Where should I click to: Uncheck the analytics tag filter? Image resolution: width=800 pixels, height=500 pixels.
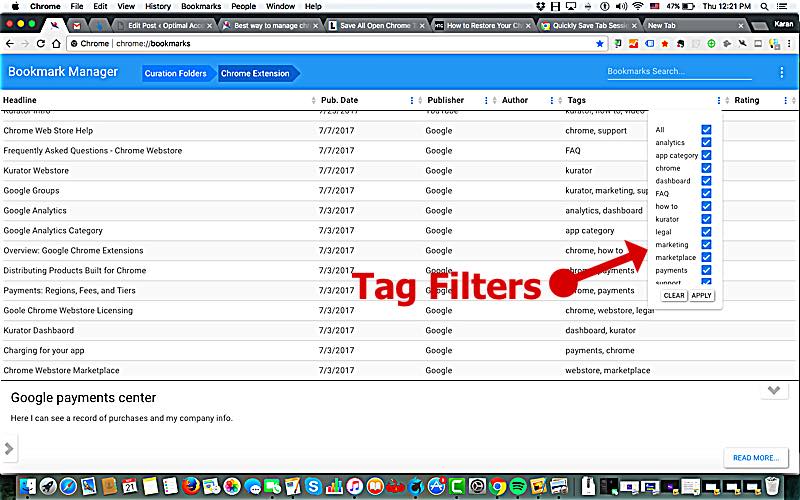706,142
